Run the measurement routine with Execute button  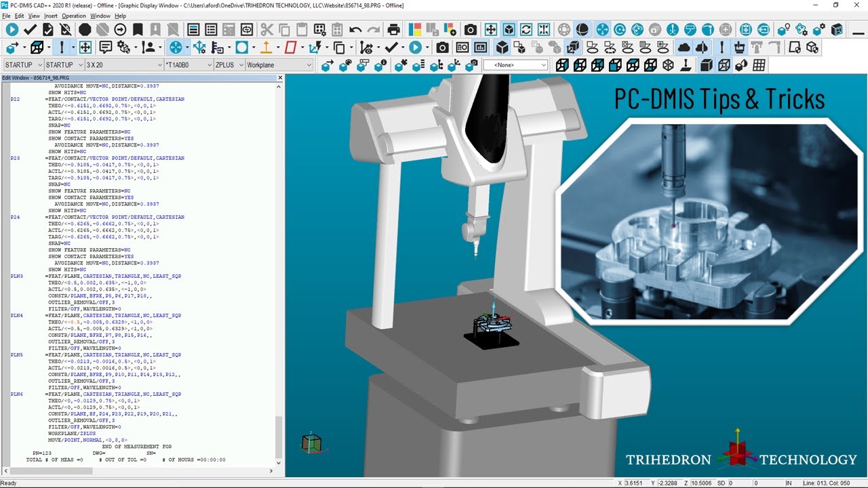[12, 30]
